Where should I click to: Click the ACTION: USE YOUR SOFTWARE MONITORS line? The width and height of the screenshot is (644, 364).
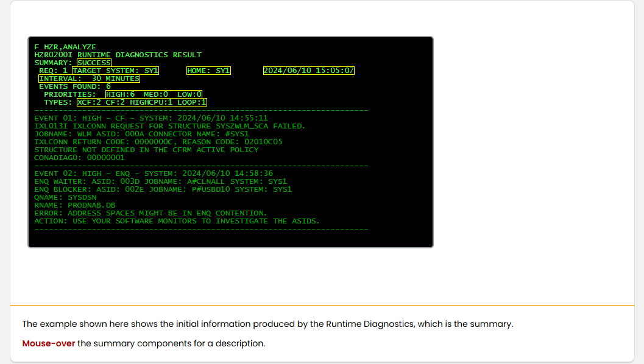pos(177,221)
